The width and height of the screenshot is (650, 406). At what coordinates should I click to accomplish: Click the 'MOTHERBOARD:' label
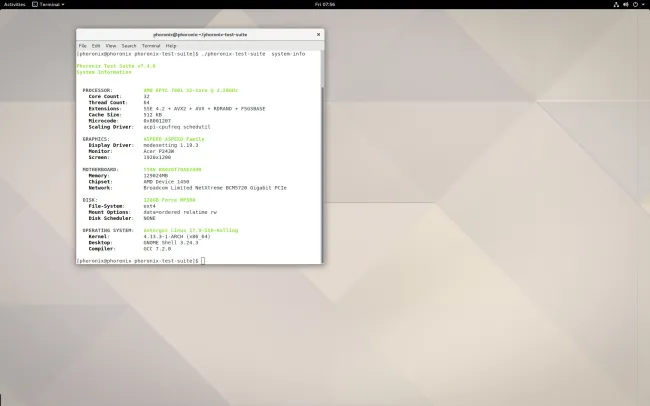click(101, 170)
